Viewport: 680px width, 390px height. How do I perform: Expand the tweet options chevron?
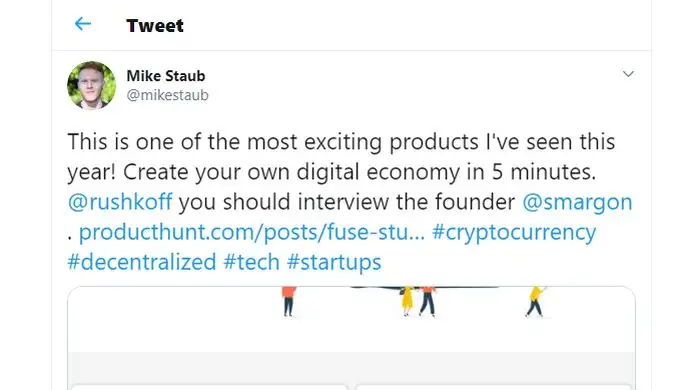tap(628, 74)
